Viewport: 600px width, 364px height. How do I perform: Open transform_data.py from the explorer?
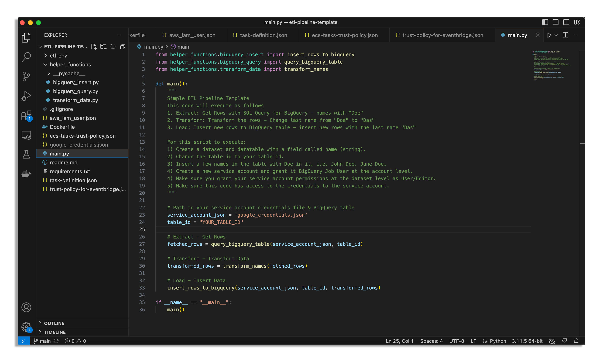pos(75,100)
